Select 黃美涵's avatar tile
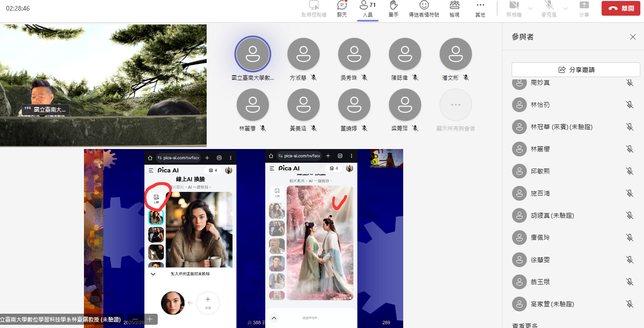Screen dimensions: 644x328 click(304, 105)
